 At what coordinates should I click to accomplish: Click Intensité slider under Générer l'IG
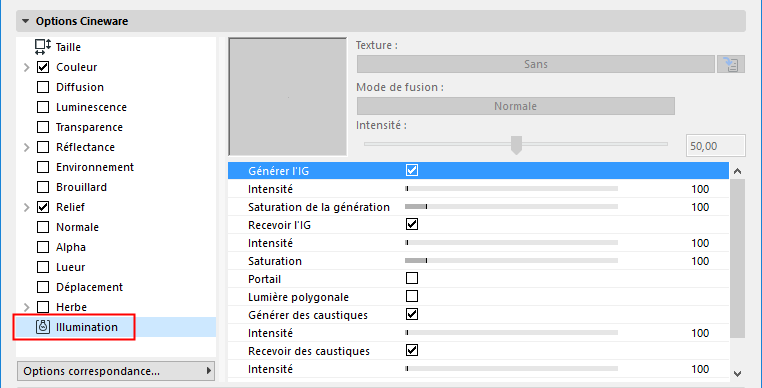(x=511, y=189)
